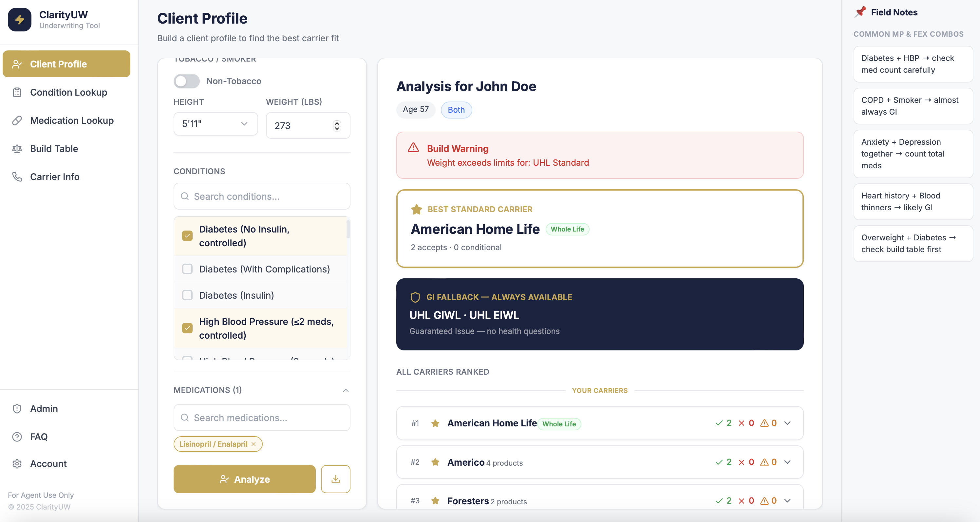
Task: Click the Search medications field
Action: tap(262, 418)
